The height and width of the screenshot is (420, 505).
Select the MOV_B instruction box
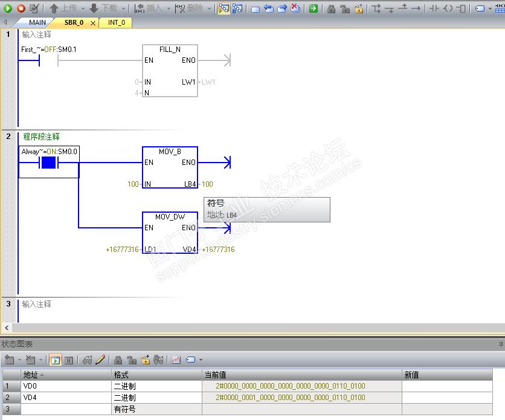[170, 167]
